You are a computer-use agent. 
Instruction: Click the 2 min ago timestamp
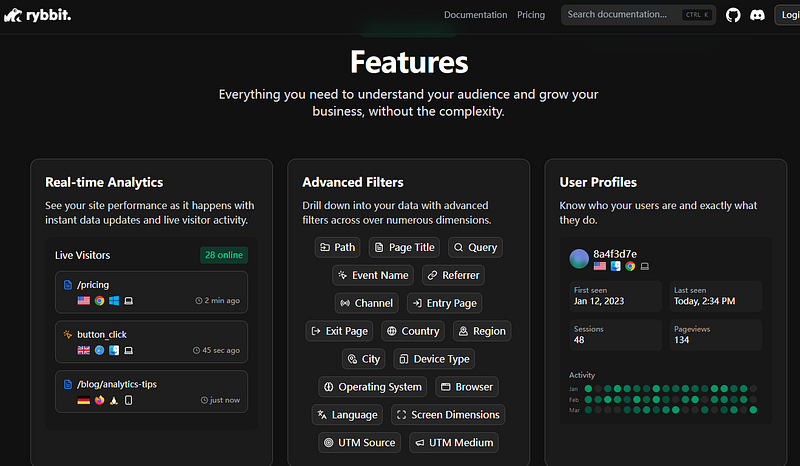[218, 301]
